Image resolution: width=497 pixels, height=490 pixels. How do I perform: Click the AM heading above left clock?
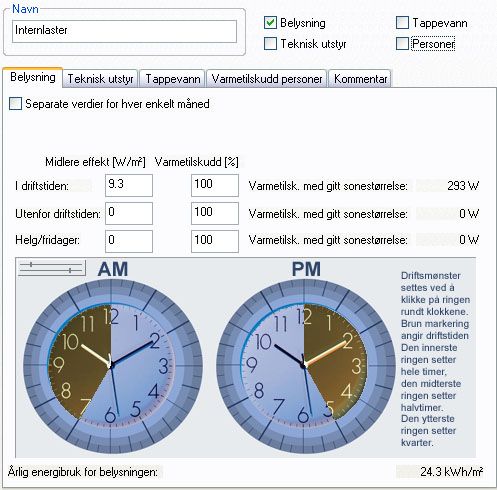(113, 269)
